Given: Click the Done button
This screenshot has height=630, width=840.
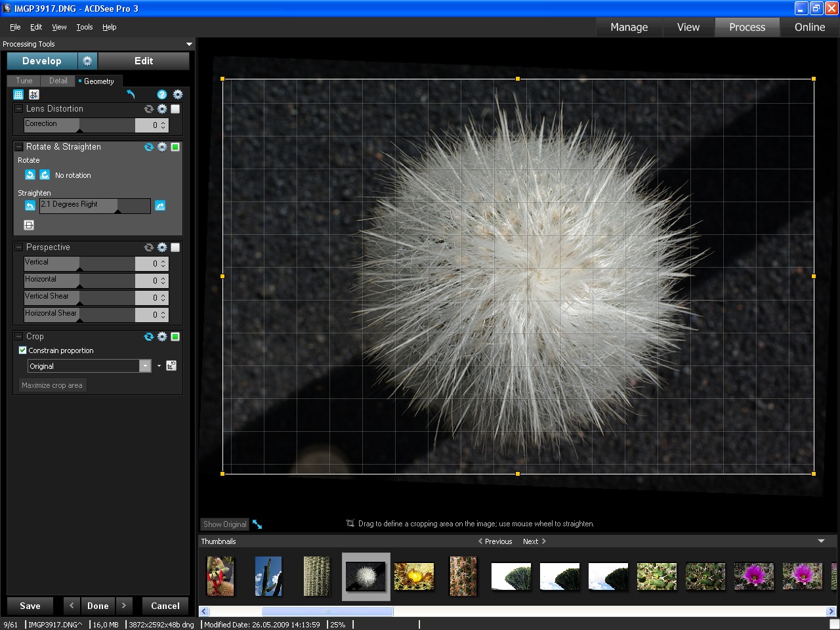Looking at the screenshot, I should (97, 606).
